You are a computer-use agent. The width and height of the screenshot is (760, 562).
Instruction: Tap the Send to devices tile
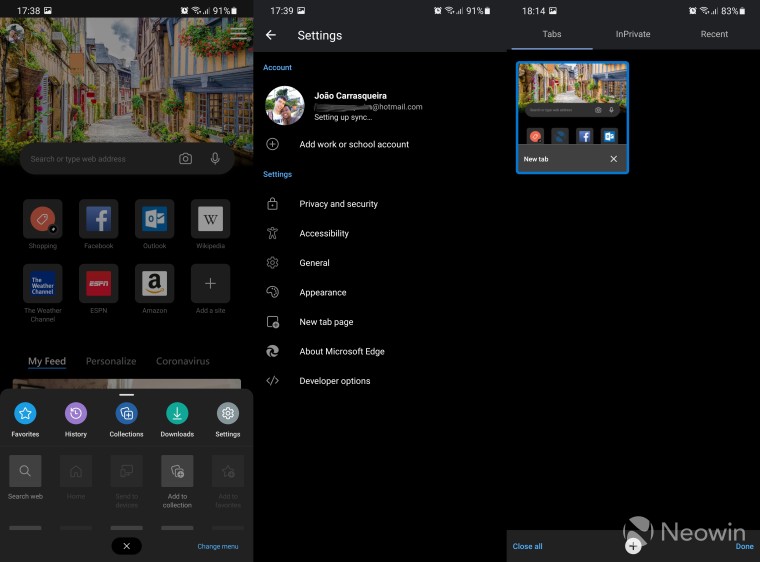[127, 471]
